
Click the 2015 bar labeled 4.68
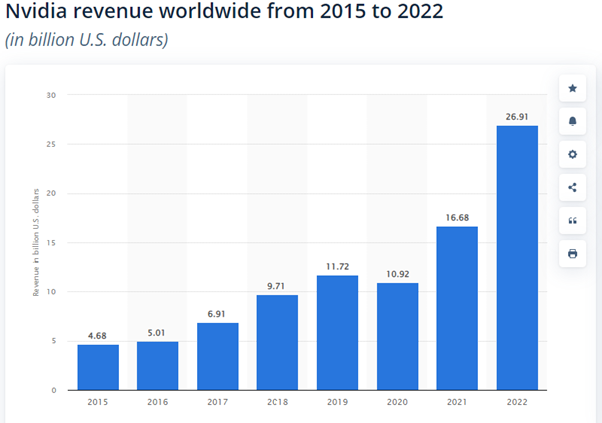(98, 367)
